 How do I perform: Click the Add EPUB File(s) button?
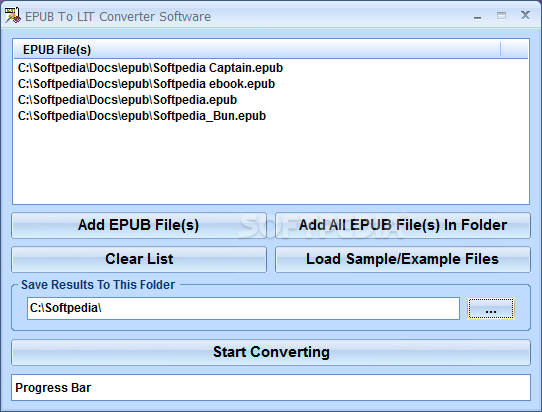[x=139, y=225]
